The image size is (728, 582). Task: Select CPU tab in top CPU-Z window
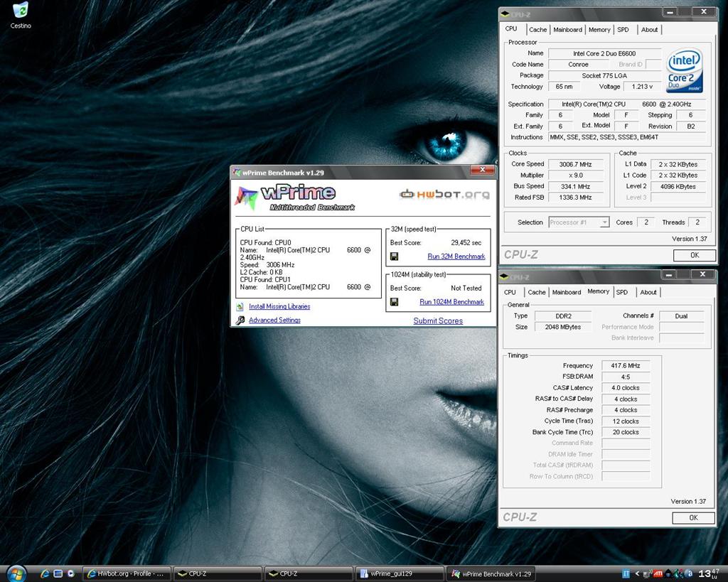[x=511, y=28]
